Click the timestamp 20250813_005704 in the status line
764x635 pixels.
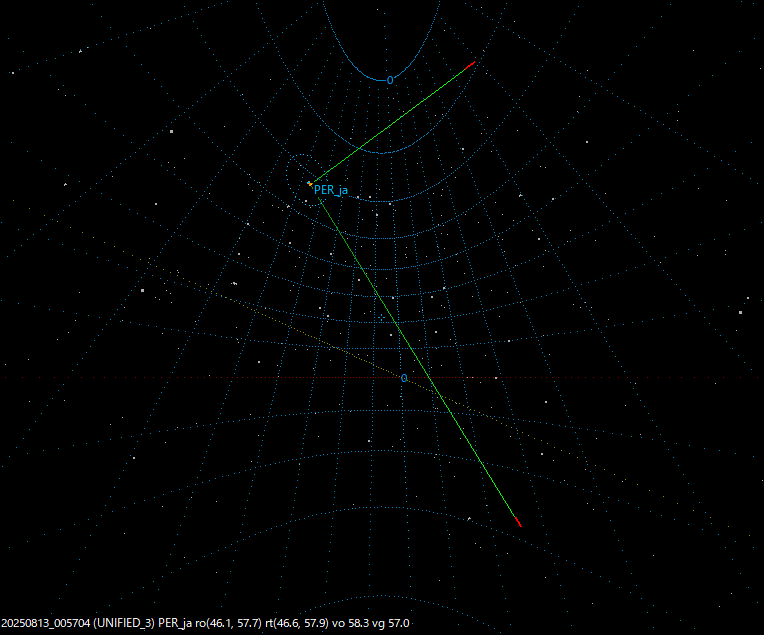click(x=46, y=623)
